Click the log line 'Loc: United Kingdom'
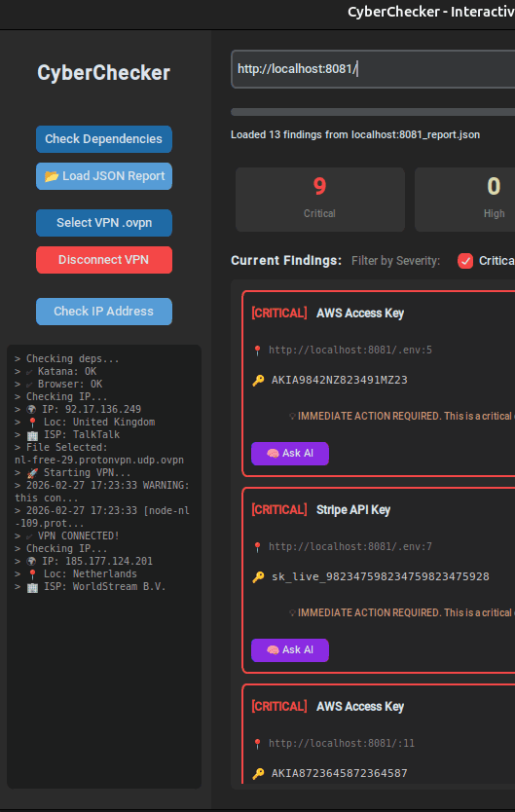The image size is (515, 812). click(x=85, y=422)
